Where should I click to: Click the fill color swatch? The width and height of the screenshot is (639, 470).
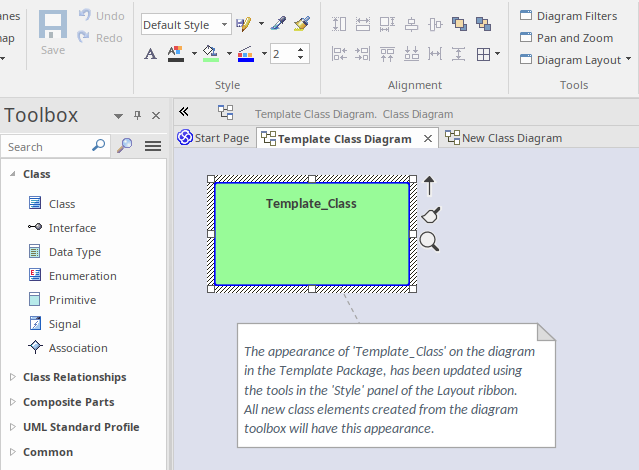pos(210,54)
